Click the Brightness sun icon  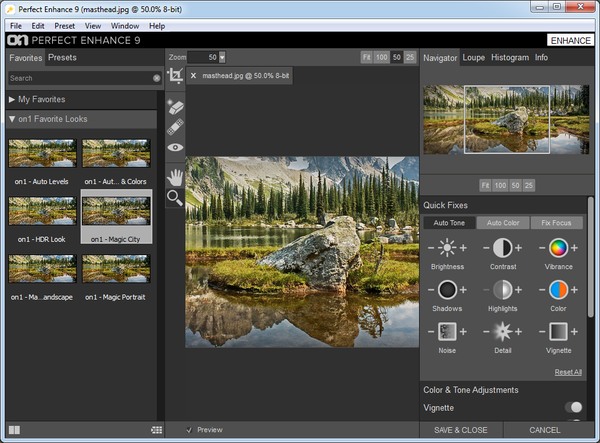447,248
